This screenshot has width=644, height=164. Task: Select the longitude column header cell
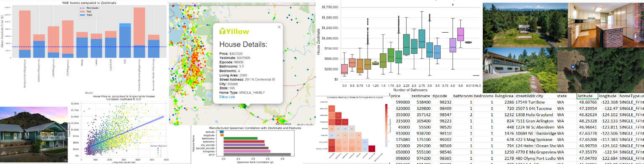click(608, 96)
